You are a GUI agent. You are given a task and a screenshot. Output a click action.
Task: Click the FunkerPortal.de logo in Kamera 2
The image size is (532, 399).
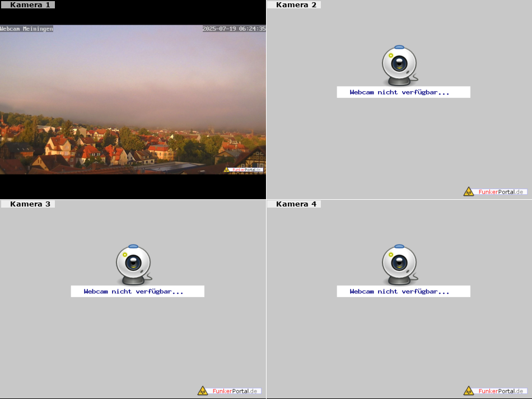495,191
